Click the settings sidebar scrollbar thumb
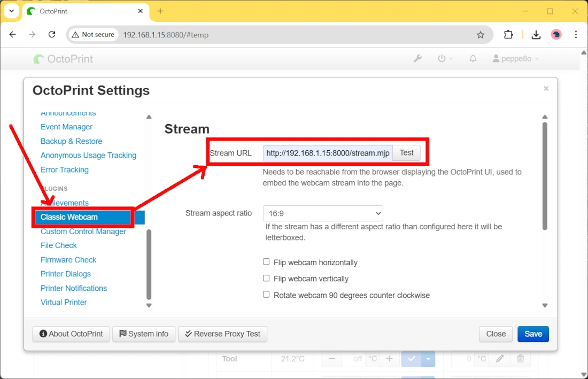 tap(149, 265)
